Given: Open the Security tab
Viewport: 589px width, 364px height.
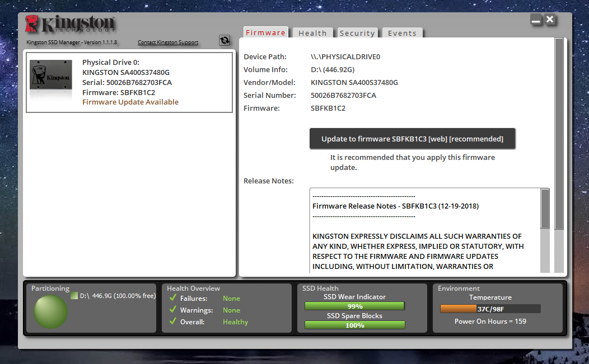Looking at the screenshot, I should (x=357, y=33).
